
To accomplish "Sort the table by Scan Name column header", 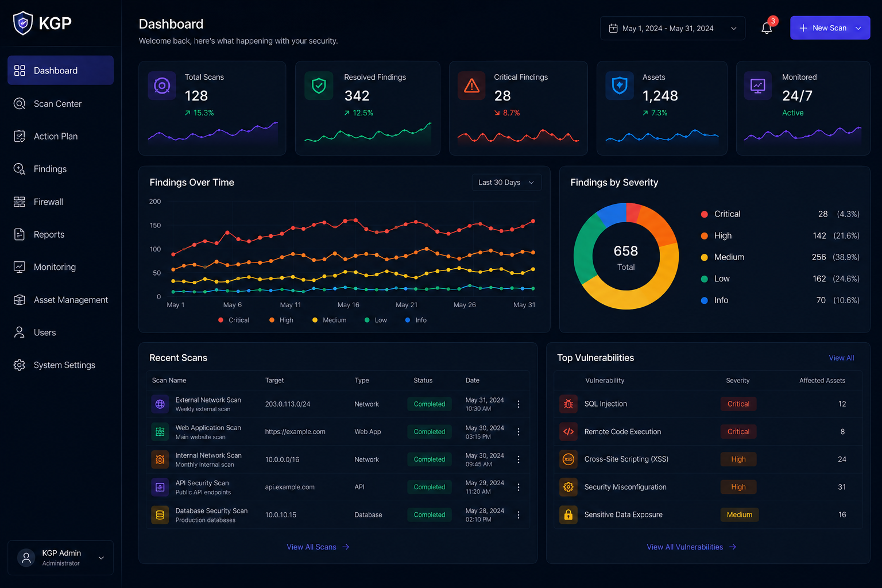I will (x=169, y=381).
